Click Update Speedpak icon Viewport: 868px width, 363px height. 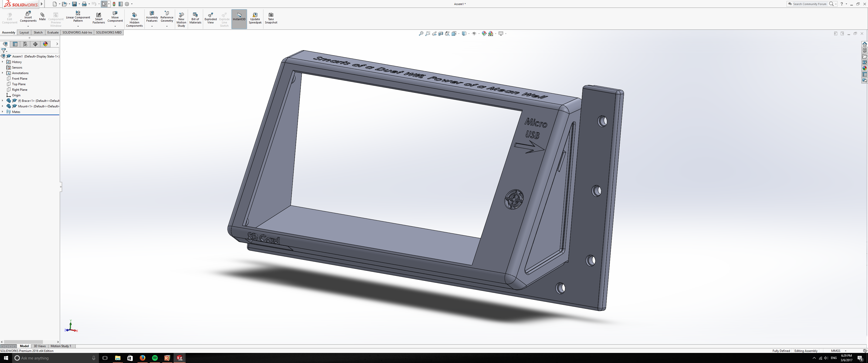click(255, 15)
